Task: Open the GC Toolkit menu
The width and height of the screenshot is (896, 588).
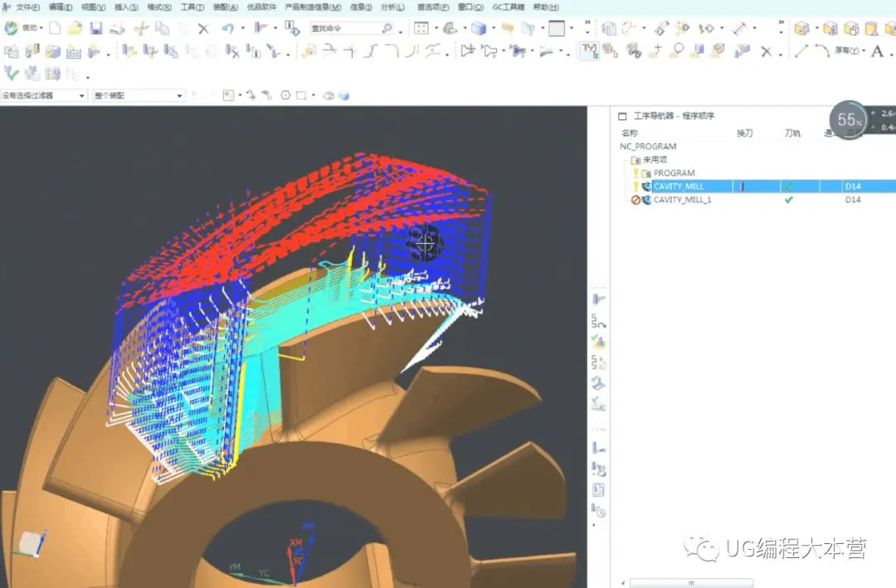Action: (x=508, y=7)
